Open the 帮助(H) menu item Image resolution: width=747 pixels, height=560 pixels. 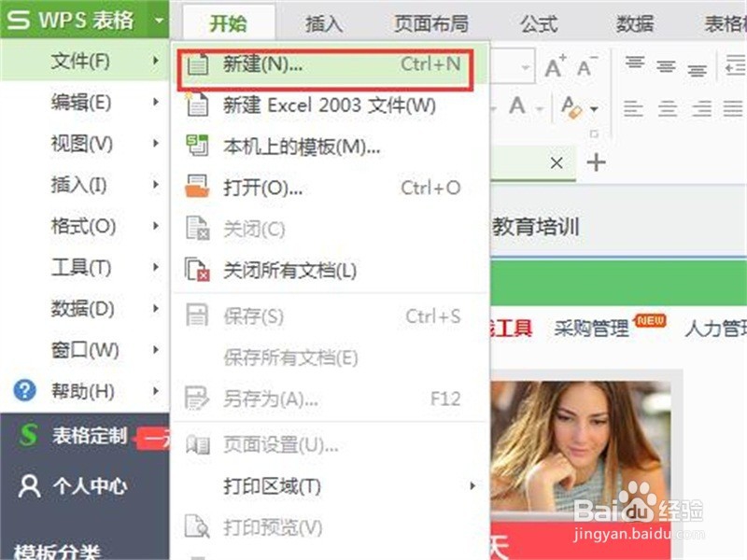point(85,391)
